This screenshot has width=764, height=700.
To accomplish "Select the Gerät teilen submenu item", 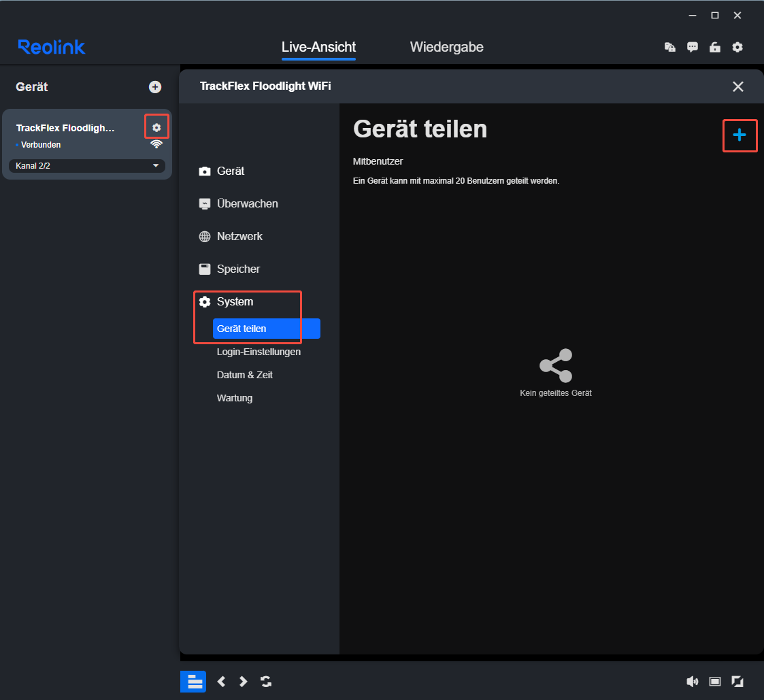I will (267, 329).
